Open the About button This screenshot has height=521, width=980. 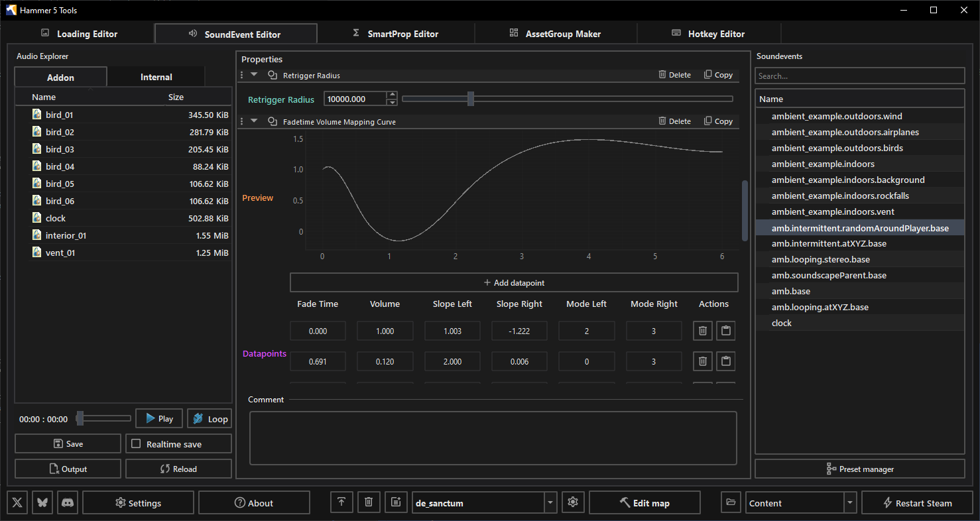(254, 502)
